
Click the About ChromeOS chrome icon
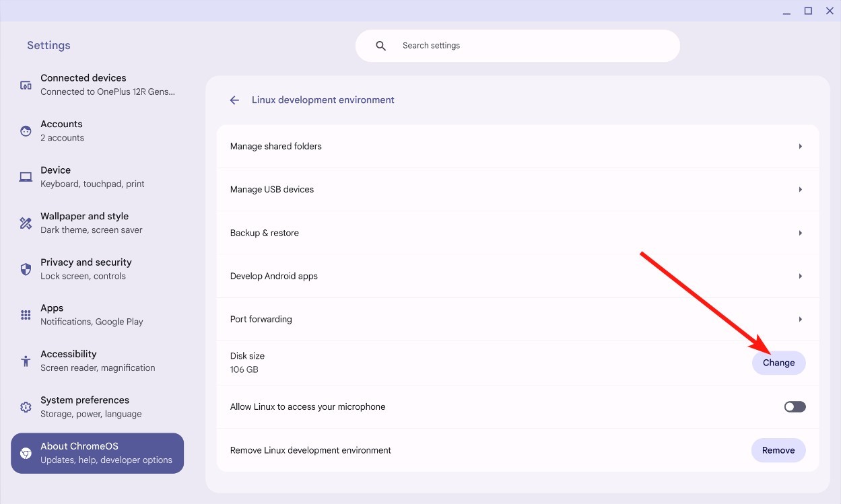(26, 453)
